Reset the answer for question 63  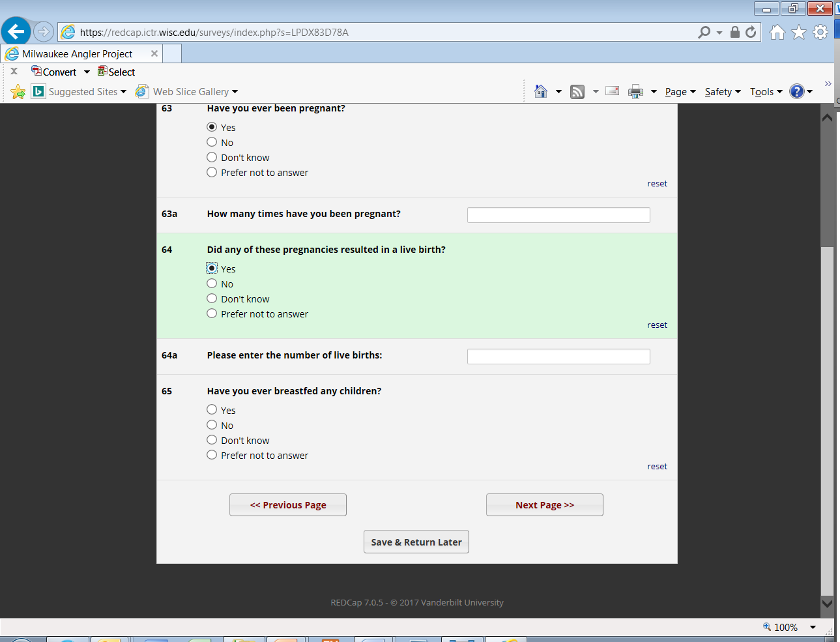(x=657, y=184)
